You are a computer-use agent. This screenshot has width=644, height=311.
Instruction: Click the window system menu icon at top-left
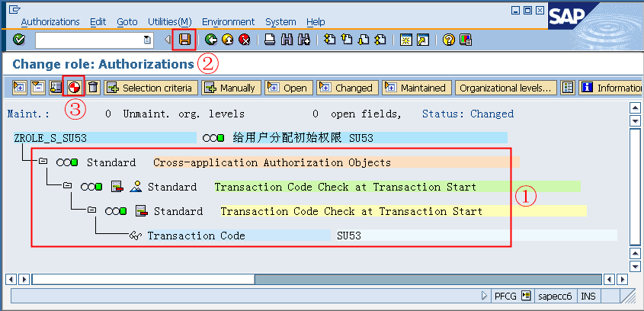pos(14,9)
